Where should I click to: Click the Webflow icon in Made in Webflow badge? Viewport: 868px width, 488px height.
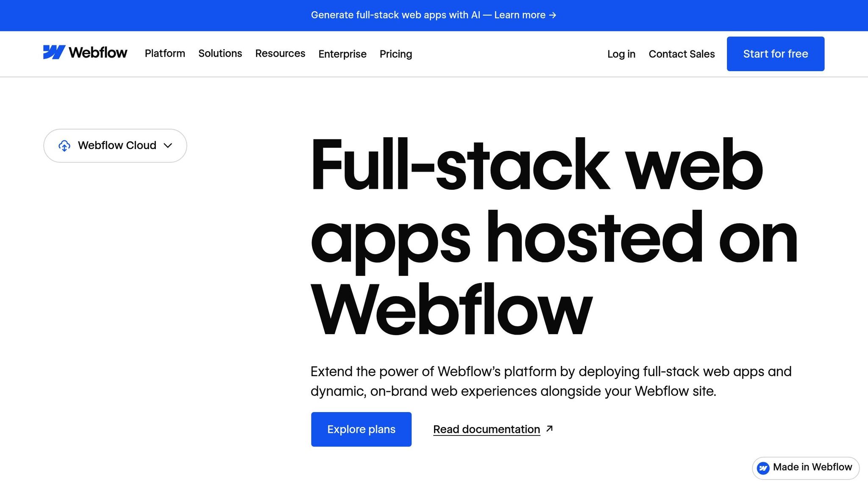pyautogui.click(x=764, y=468)
